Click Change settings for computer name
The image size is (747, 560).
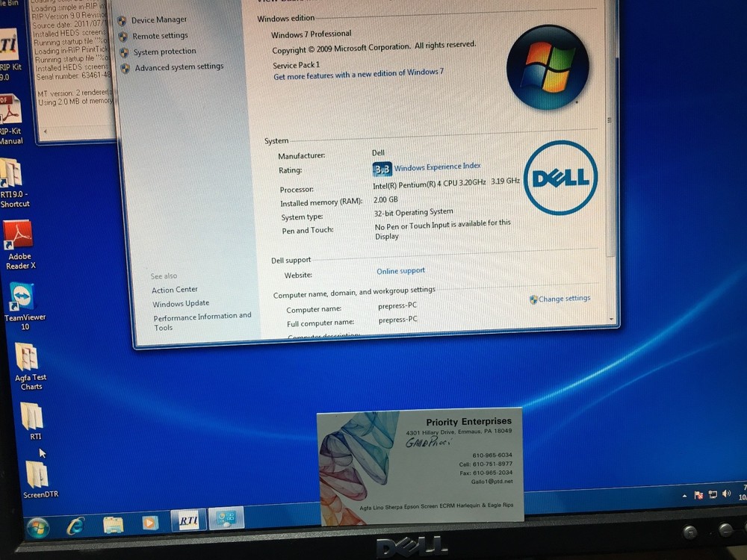[x=564, y=299]
